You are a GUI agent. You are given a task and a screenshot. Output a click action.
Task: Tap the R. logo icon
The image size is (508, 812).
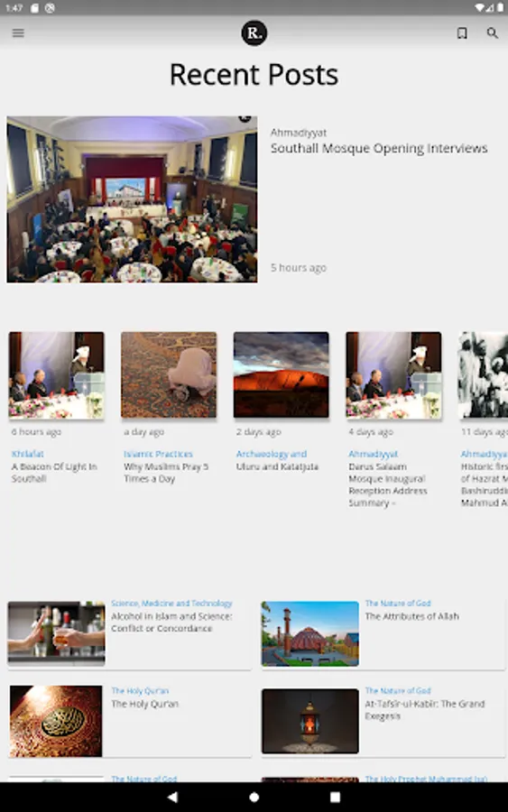(x=254, y=33)
